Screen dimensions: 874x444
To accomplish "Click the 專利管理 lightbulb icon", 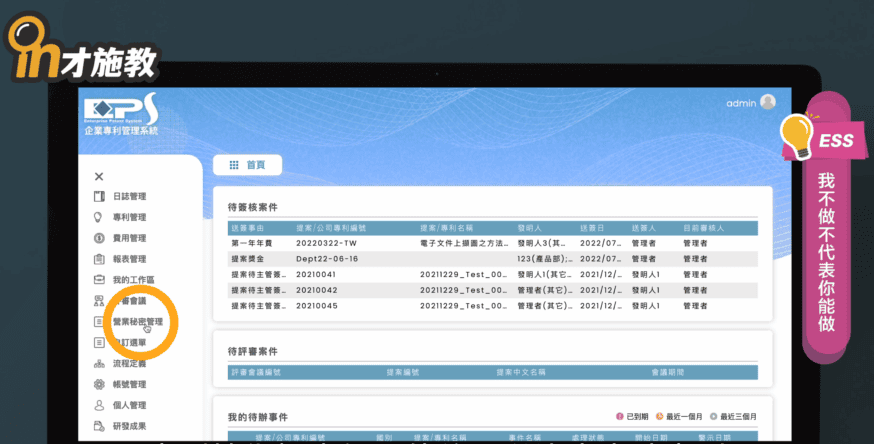I will pos(99,217).
